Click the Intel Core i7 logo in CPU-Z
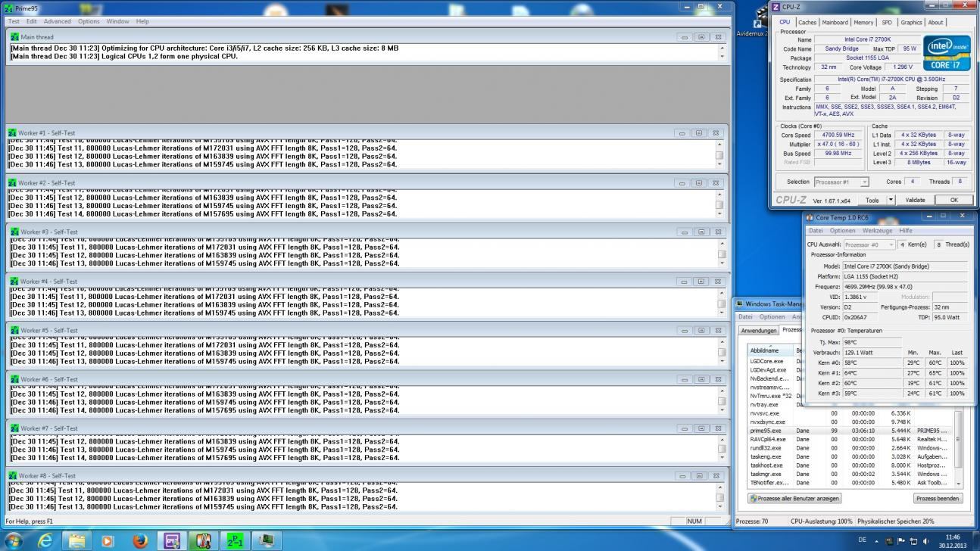Screen dimensions: 980x551 click(x=945, y=53)
